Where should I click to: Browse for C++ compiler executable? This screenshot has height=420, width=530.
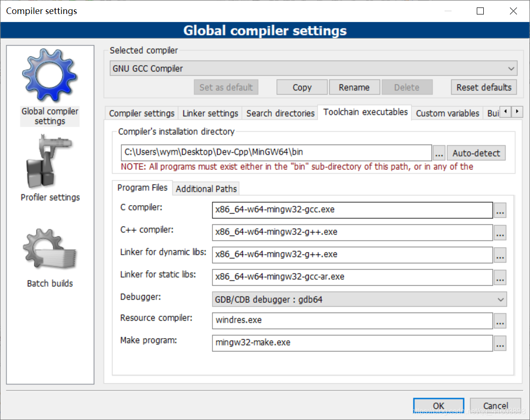(x=500, y=233)
